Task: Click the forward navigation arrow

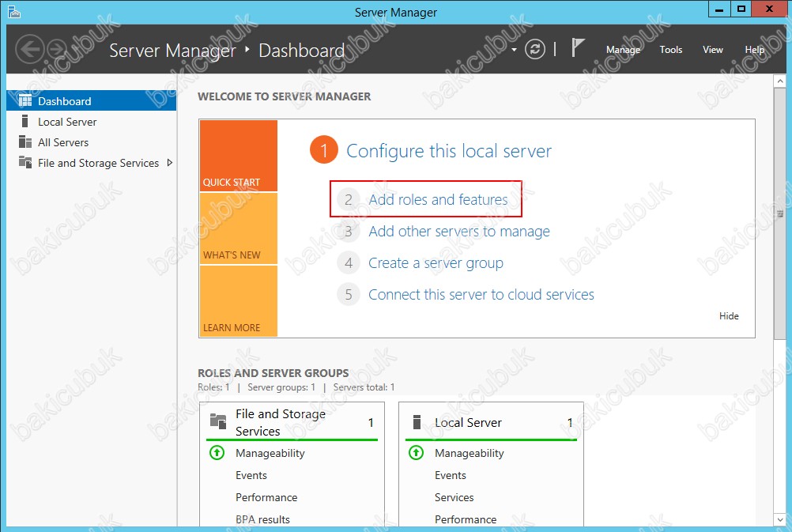Action: tap(57, 49)
